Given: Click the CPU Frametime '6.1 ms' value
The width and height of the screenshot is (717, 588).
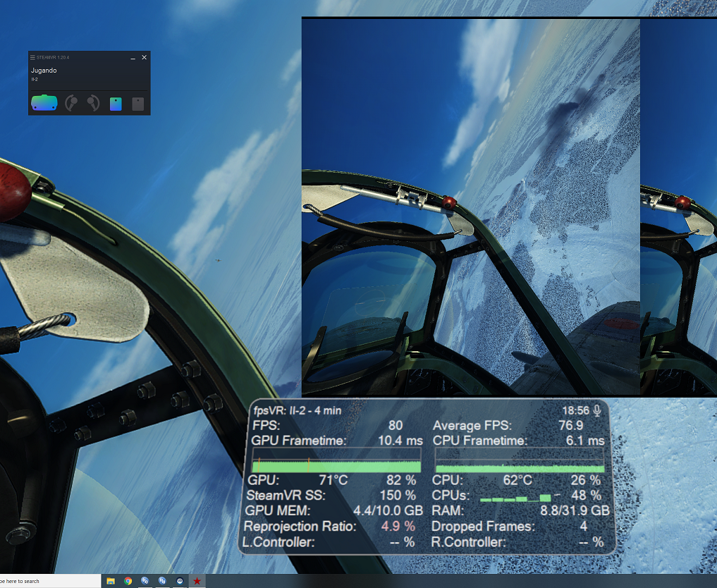Looking at the screenshot, I should [585, 441].
